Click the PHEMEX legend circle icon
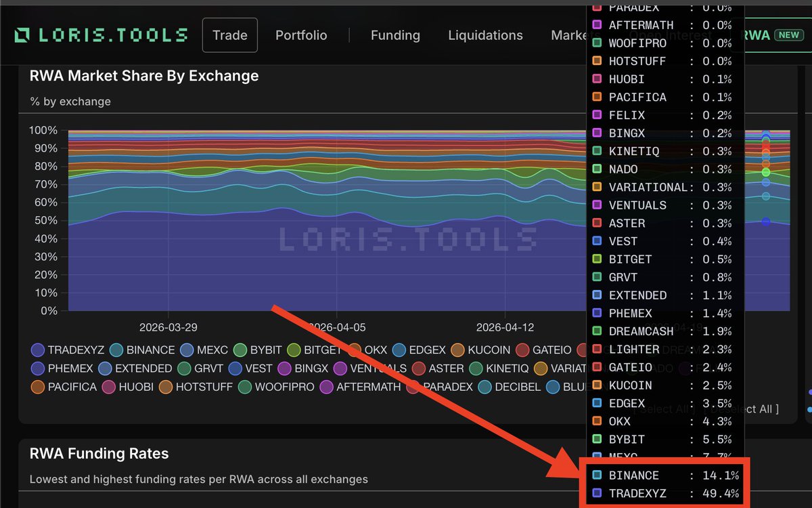Screen dimensions: 812x508 click(x=37, y=368)
